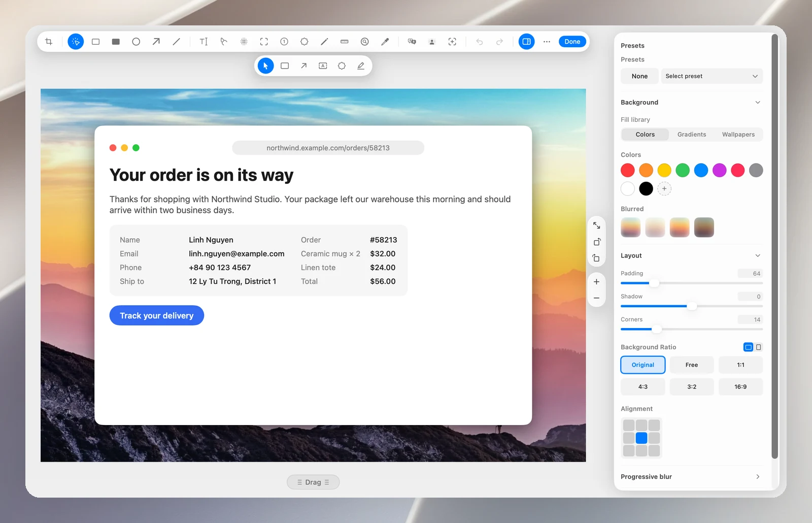Select the Text tool
The image size is (812, 523).
click(204, 42)
